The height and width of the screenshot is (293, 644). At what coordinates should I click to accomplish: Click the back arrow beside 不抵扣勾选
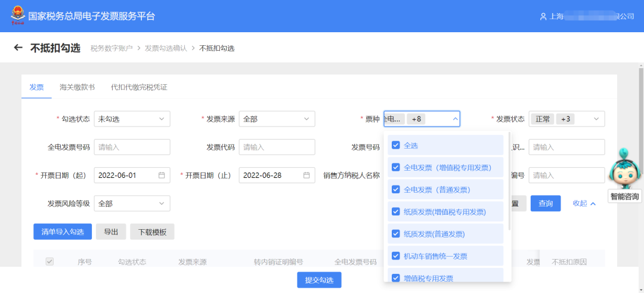18,48
